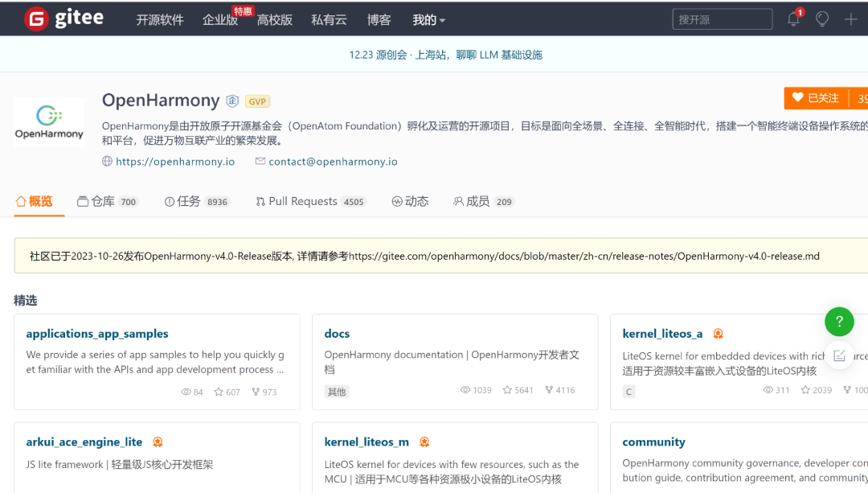Click the envelope icon beside the contact email

[260, 161]
